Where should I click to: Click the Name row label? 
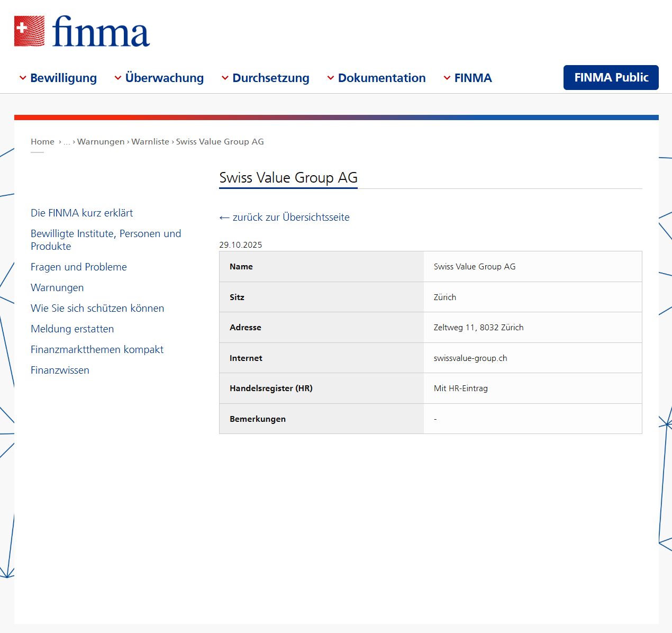pyautogui.click(x=241, y=267)
